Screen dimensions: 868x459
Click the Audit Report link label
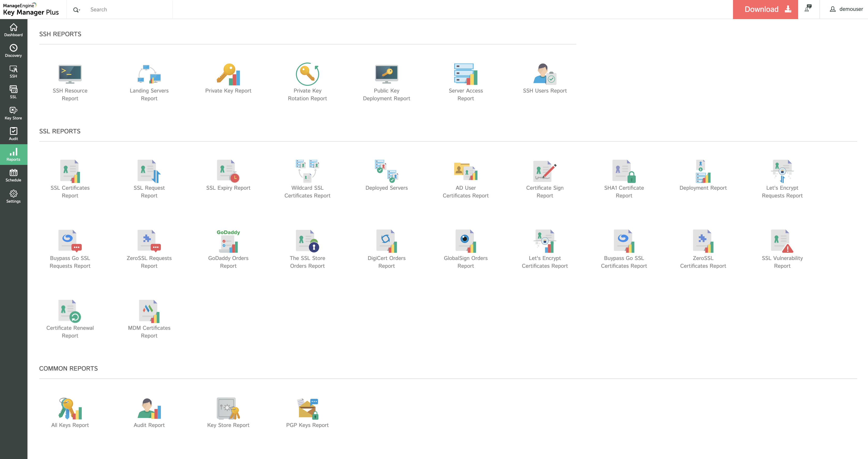click(x=149, y=425)
